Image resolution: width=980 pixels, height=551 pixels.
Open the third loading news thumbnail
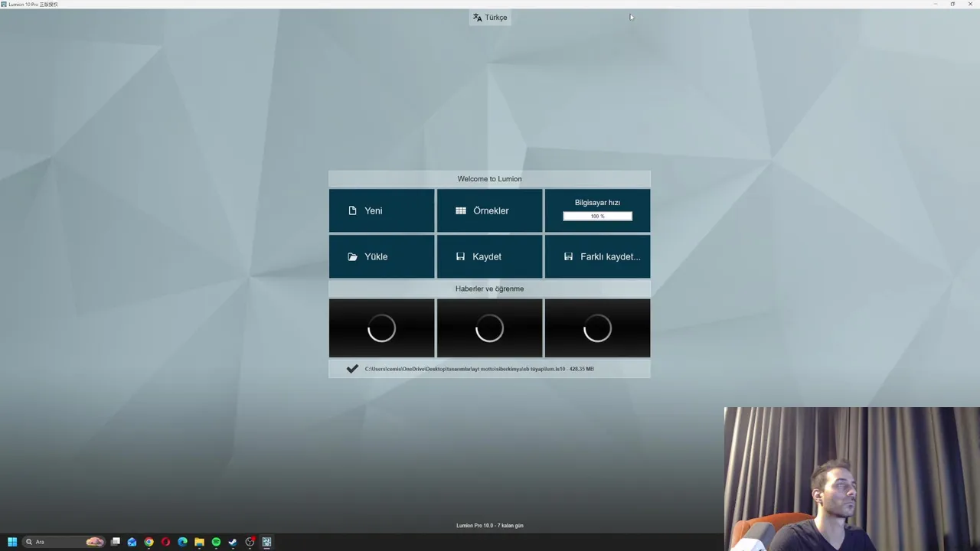pyautogui.click(x=597, y=328)
